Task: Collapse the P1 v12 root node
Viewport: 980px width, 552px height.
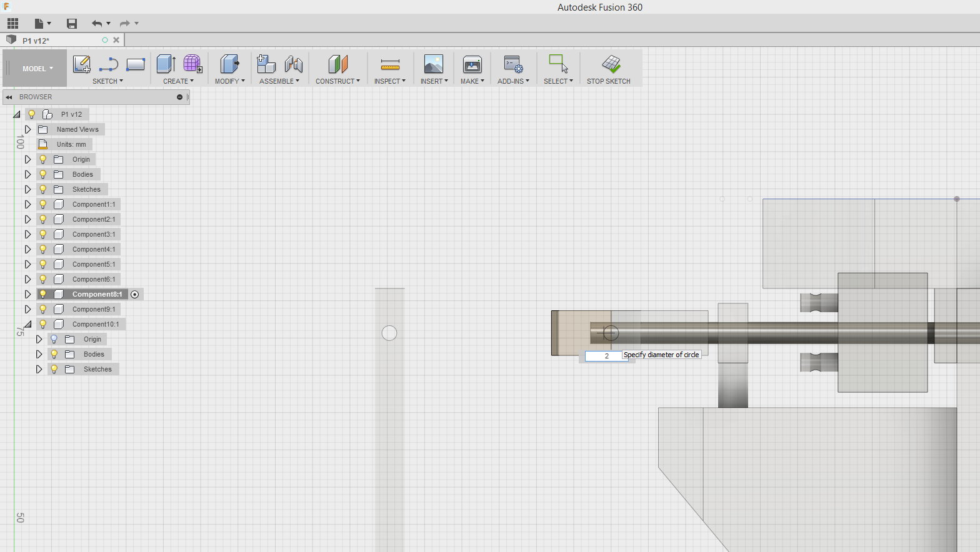Action: click(x=17, y=114)
